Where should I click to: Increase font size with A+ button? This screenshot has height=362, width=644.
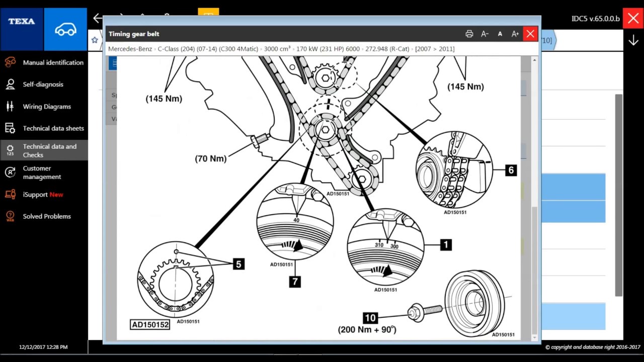tap(515, 34)
